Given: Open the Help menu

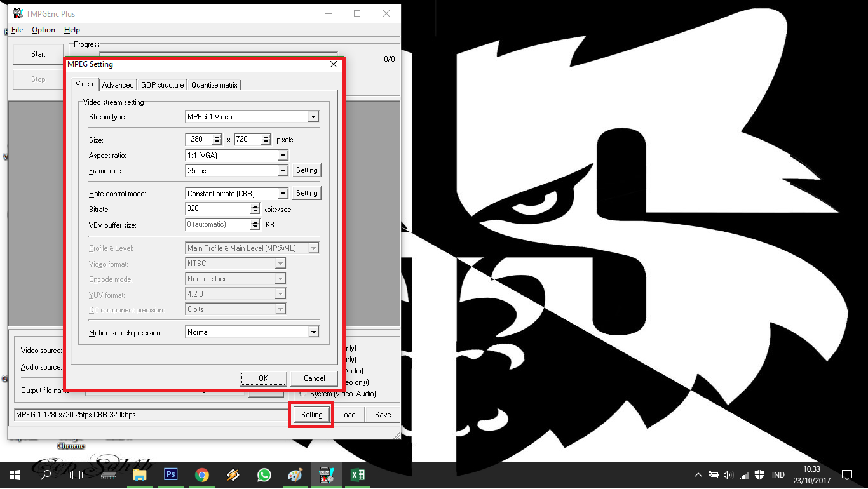Looking at the screenshot, I should pyautogui.click(x=72, y=30).
